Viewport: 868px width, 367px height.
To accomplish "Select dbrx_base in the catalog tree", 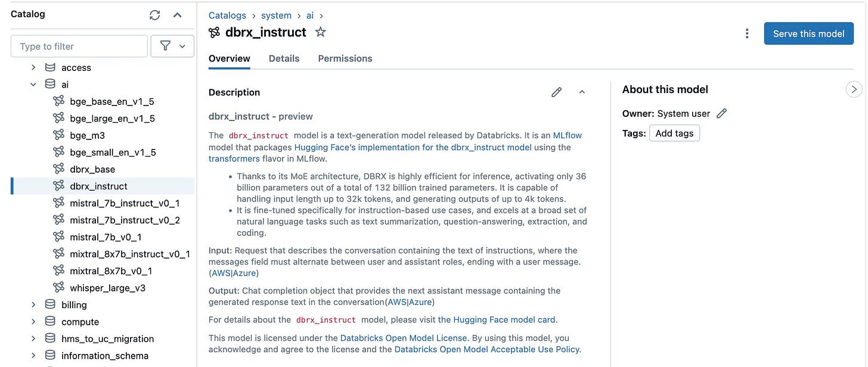I will point(92,169).
